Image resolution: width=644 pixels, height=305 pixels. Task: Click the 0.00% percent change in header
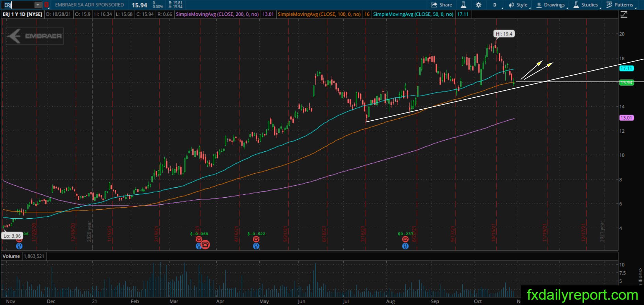coord(158,7)
